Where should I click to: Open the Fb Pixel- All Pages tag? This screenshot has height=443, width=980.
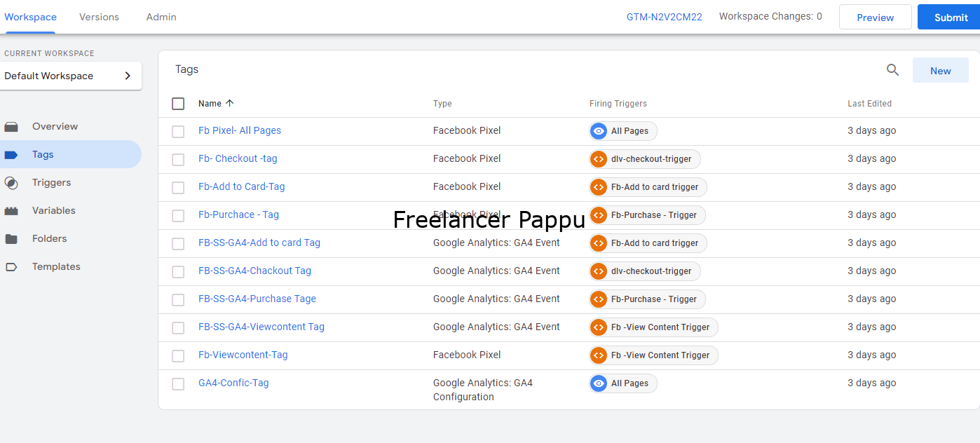click(240, 130)
